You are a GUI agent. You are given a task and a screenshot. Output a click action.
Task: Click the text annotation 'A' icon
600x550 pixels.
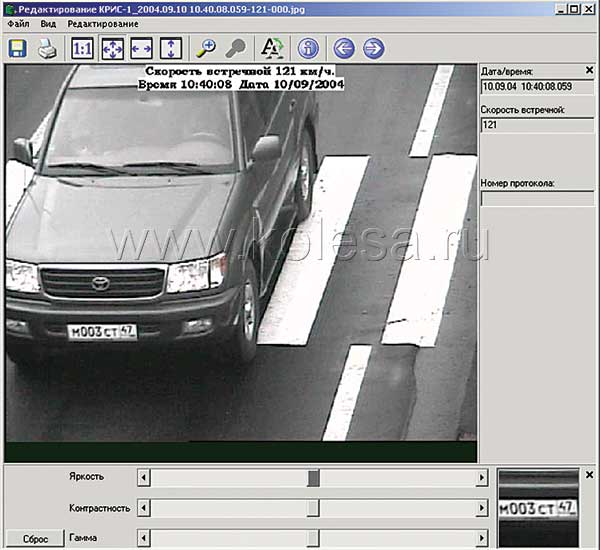point(270,47)
